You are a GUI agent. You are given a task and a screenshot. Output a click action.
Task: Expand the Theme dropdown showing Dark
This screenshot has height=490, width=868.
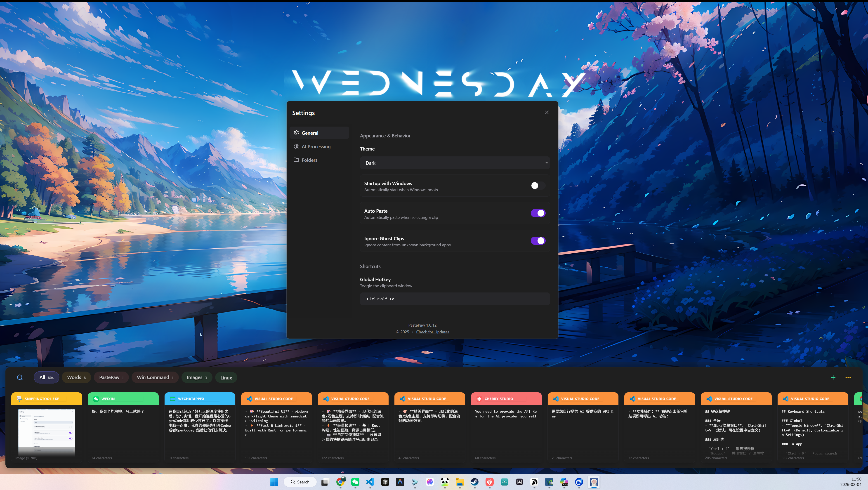tap(455, 163)
